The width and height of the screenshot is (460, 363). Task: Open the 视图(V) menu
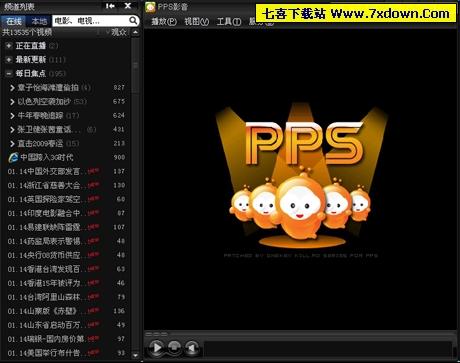(x=197, y=22)
